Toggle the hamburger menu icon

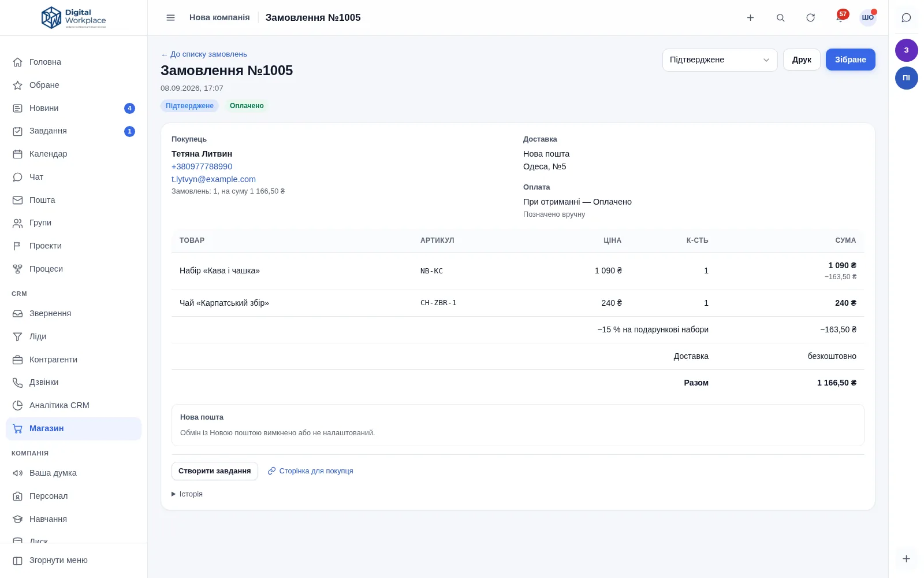(x=170, y=18)
